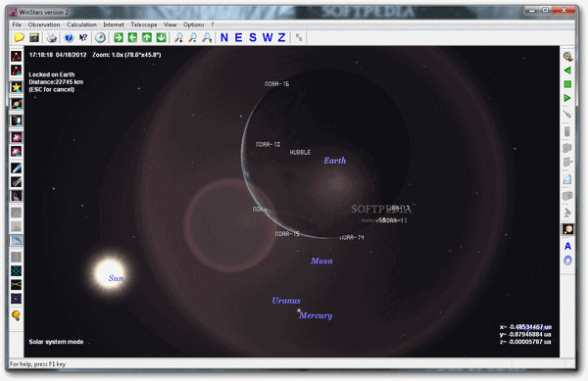Open the Calculation menu
The width and height of the screenshot is (588, 381).
coord(81,24)
